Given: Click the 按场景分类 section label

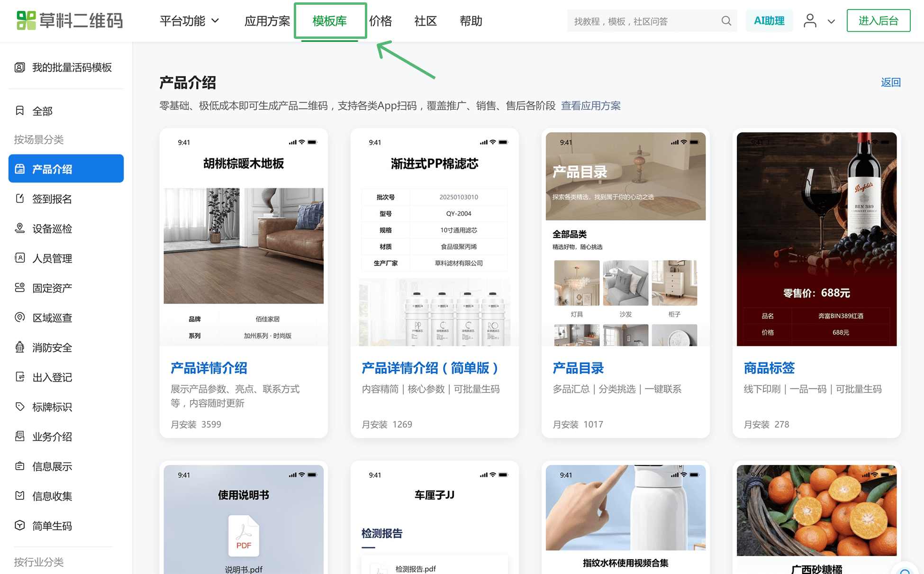Looking at the screenshot, I should point(39,139).
